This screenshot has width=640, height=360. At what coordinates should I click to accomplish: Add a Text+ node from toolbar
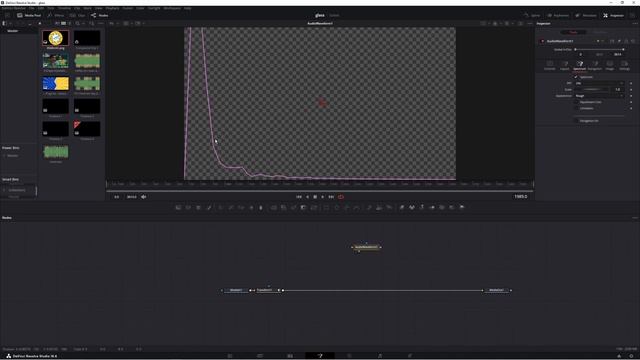point(198,207)
